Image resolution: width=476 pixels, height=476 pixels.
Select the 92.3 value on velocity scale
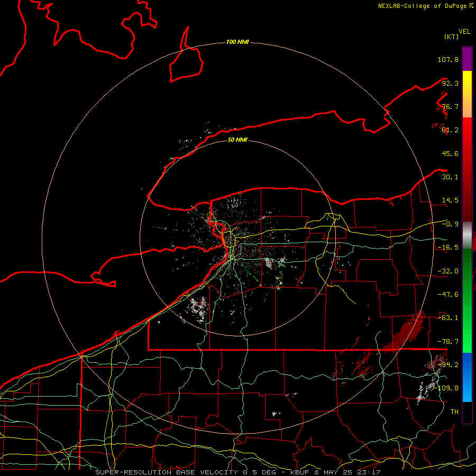[x=450, y=83]
